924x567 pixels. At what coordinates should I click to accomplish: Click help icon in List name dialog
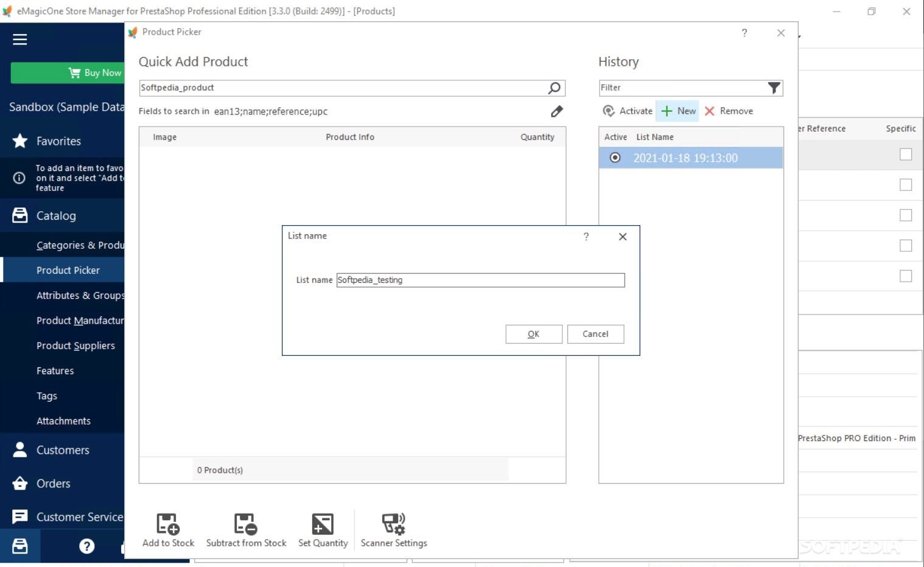tap(586, 237)
